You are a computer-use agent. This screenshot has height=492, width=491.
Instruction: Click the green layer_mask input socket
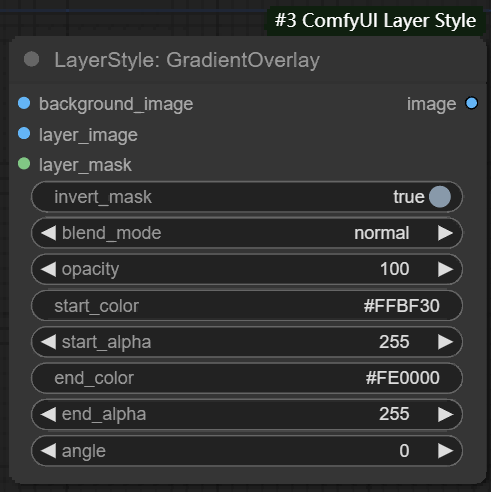pos(24,164)
